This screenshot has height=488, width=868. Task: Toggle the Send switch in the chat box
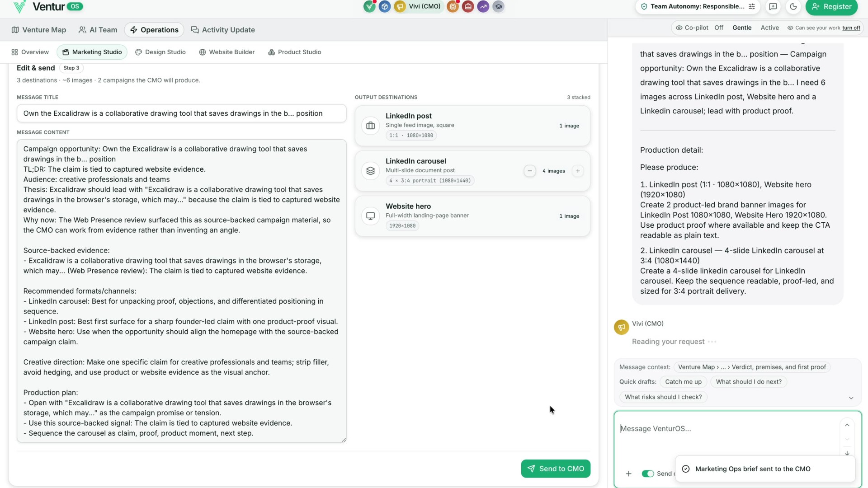click(648, 474)
